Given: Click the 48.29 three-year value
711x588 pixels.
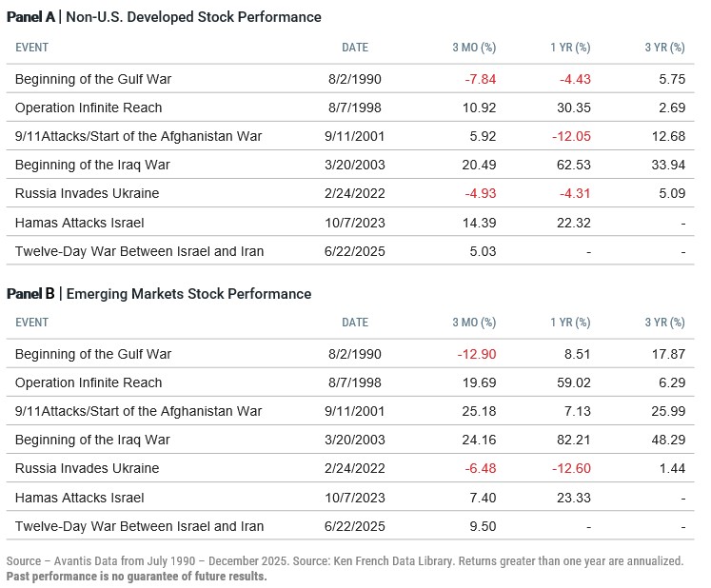Looking at the screenshot, I should point(667,440).
